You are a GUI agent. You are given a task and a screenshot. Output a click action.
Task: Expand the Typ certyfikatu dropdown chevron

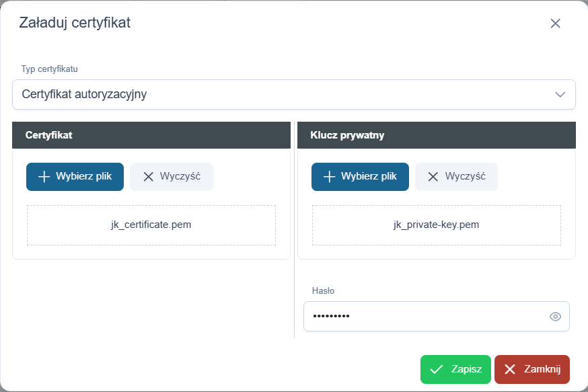point(560,94)
